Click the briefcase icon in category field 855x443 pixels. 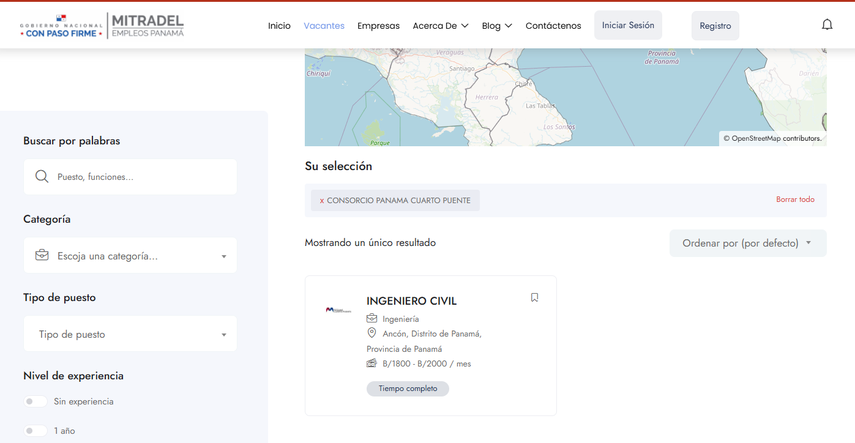[x=42, y=256]
